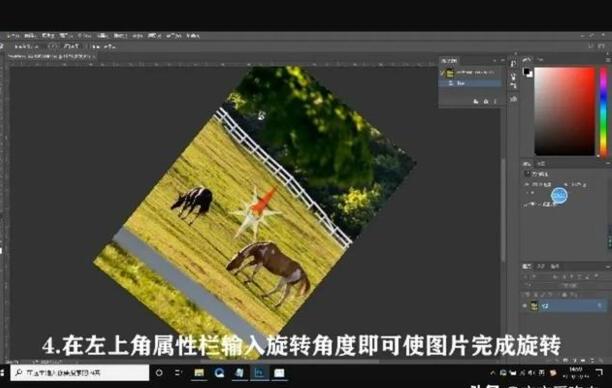The width and height of the screenshot is (612, 388).
Task: Open the blue browser icon on the taskbar
Action: click(x=219, y=373)
